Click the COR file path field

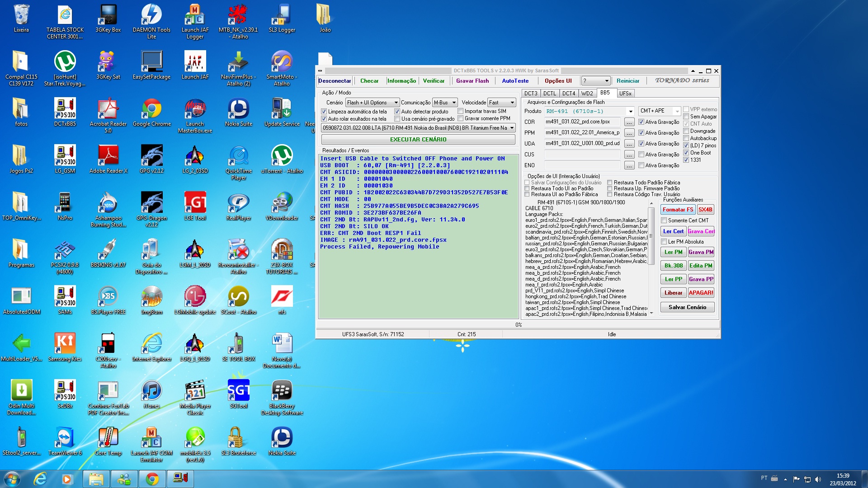(x=582, y=122)
